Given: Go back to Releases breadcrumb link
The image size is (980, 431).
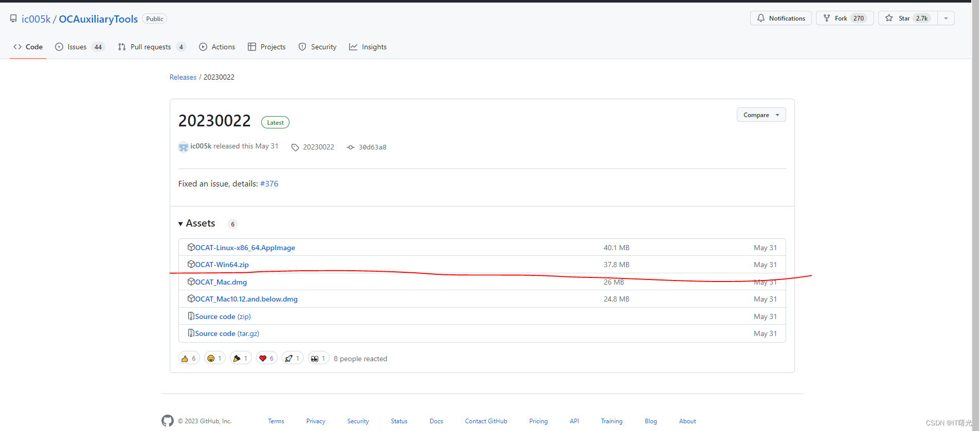Looking at the screenshot, I should coord(183,77).
